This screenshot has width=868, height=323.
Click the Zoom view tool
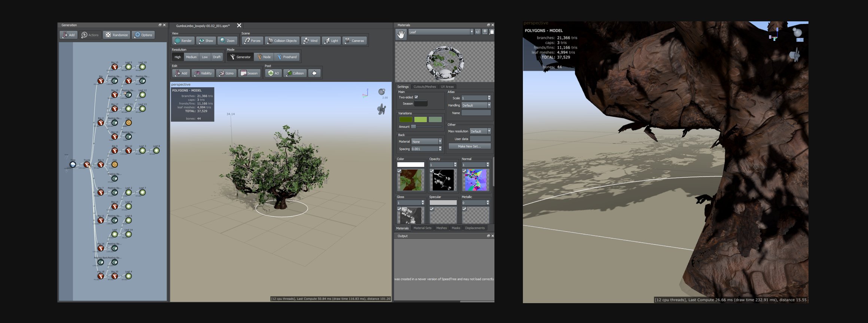(227, 40)
